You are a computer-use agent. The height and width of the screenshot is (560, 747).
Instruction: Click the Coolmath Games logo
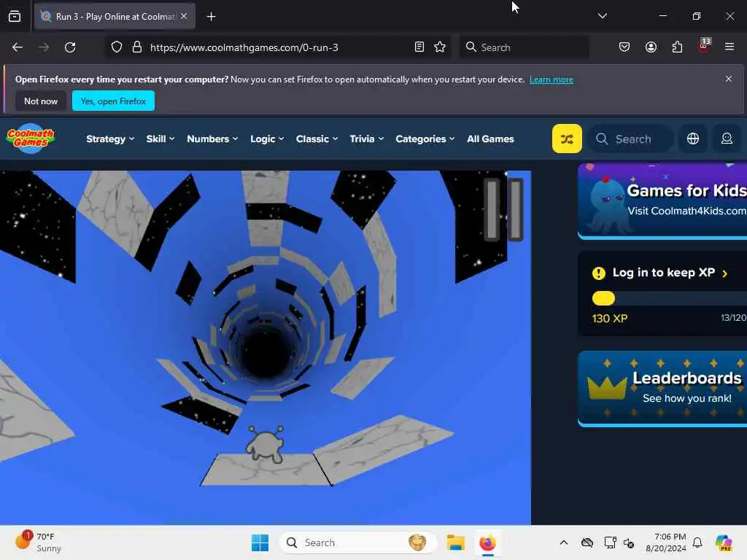tap(31, 139)
